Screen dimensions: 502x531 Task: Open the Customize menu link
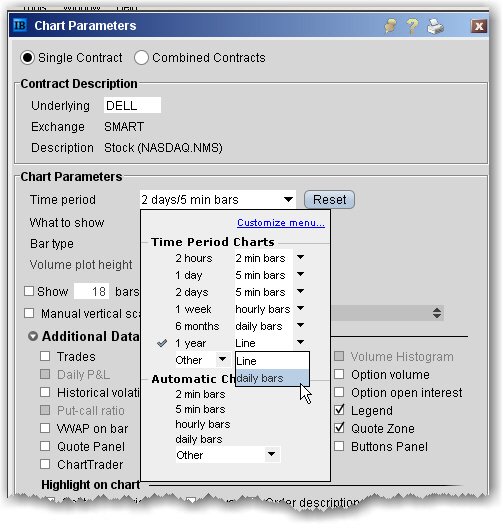tap(281, 223)
